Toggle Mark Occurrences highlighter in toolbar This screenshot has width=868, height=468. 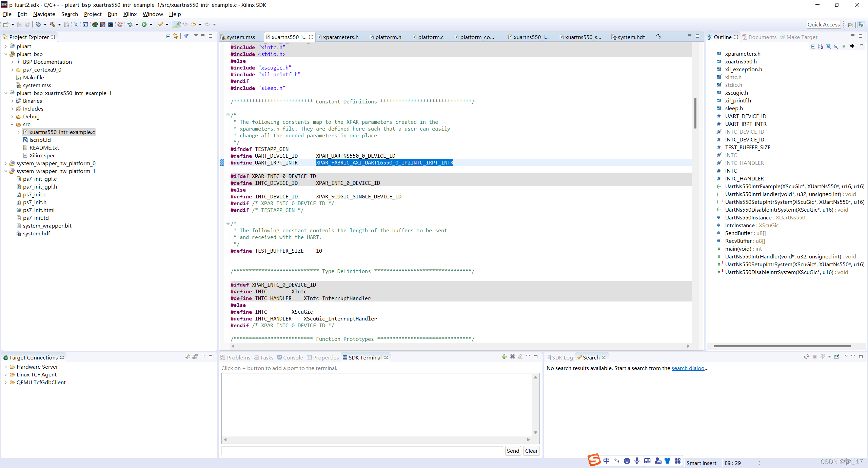pos(176,24)
